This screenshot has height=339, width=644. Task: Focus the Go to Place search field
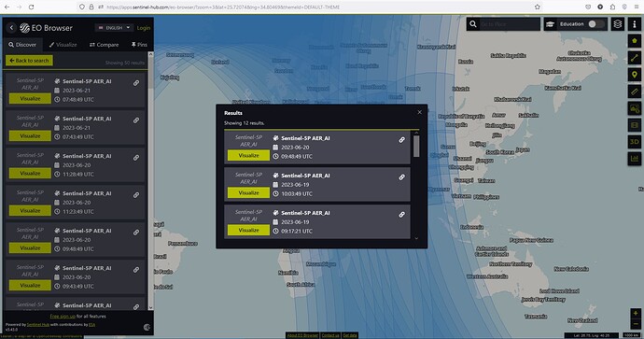pyautogui.click(x=510, y=24)
